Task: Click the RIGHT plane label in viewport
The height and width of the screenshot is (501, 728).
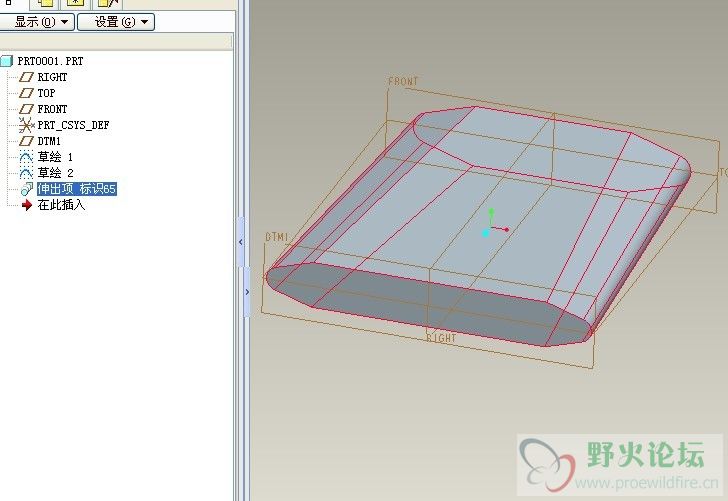Action: 442,338
